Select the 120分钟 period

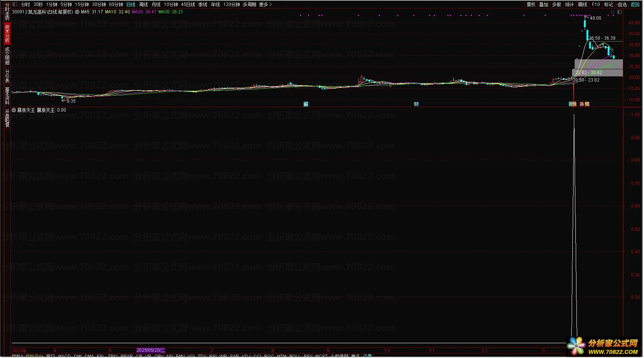[x=231, y=4]
